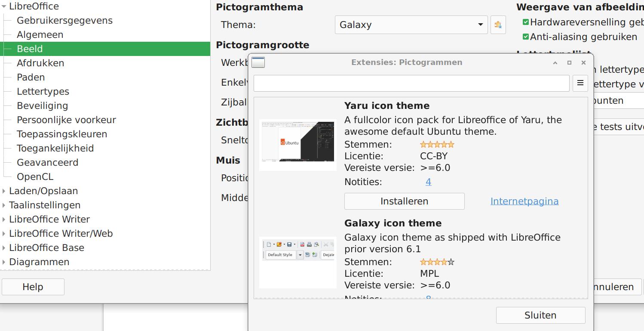Click Installeren for Yaru icon theme

pos(404,201)
